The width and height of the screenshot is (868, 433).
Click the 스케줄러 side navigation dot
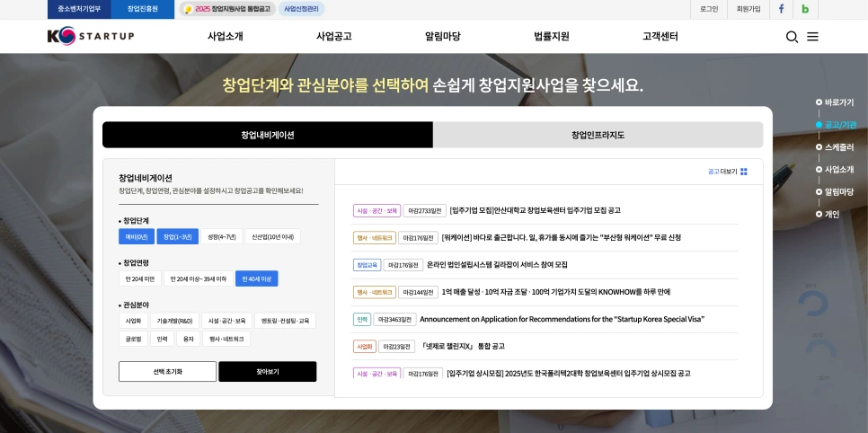[819, 147]
